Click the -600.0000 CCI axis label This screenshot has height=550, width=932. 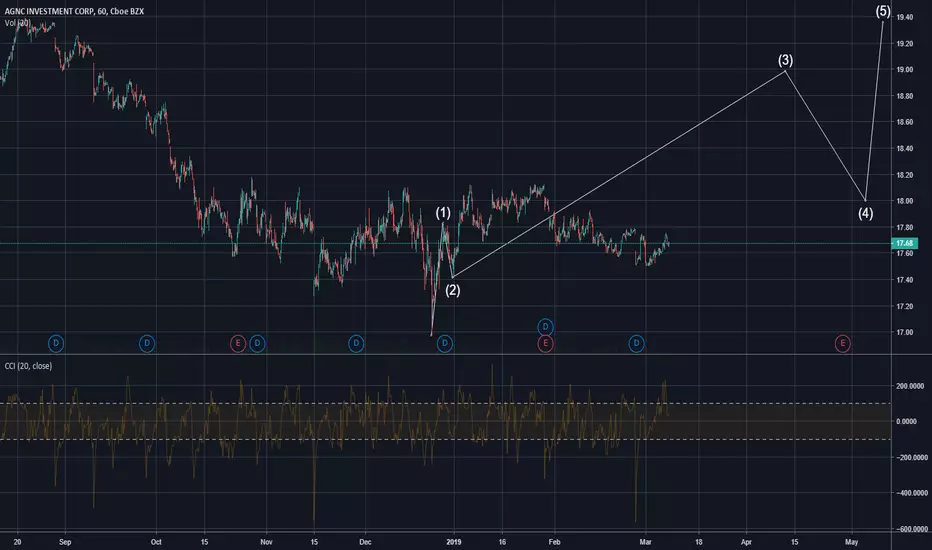[x=912, y=529]
